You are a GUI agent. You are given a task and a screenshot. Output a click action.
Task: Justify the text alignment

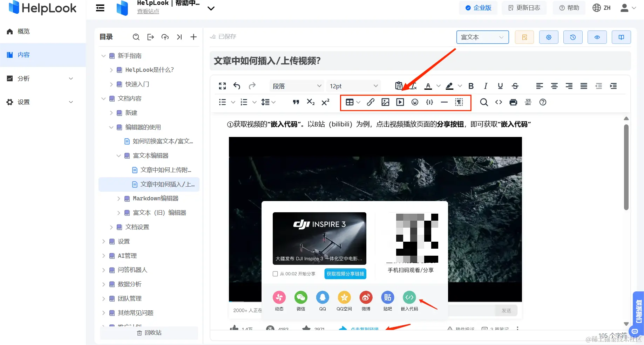(x=584, y=86)
